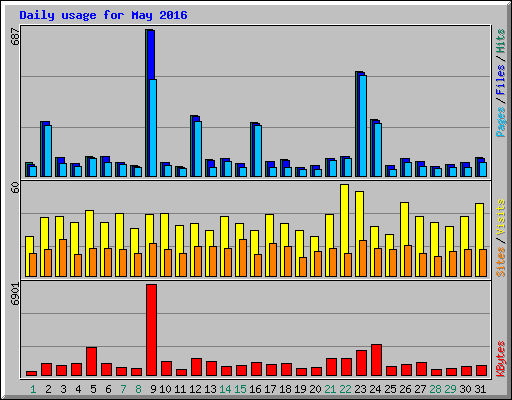Select the hits bar for day 2

pos(42,149)
